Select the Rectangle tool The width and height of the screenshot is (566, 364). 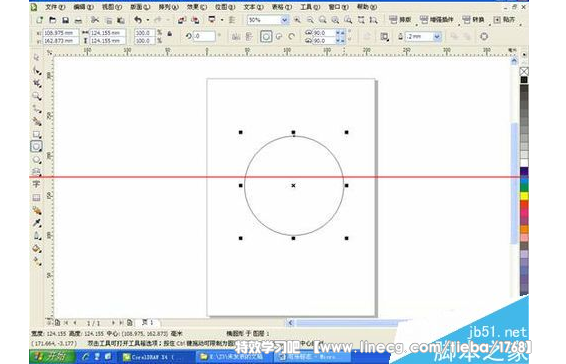click(x=36, y=134)
